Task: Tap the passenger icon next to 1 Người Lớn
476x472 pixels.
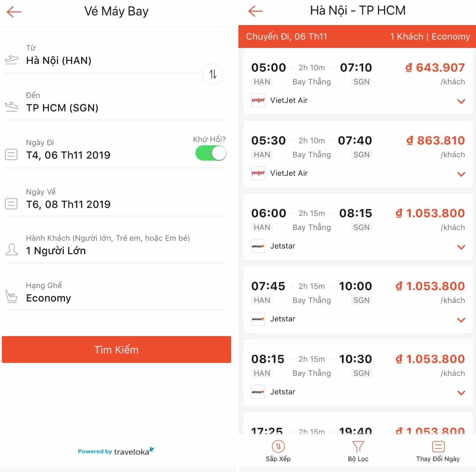Action: (12, 249)
